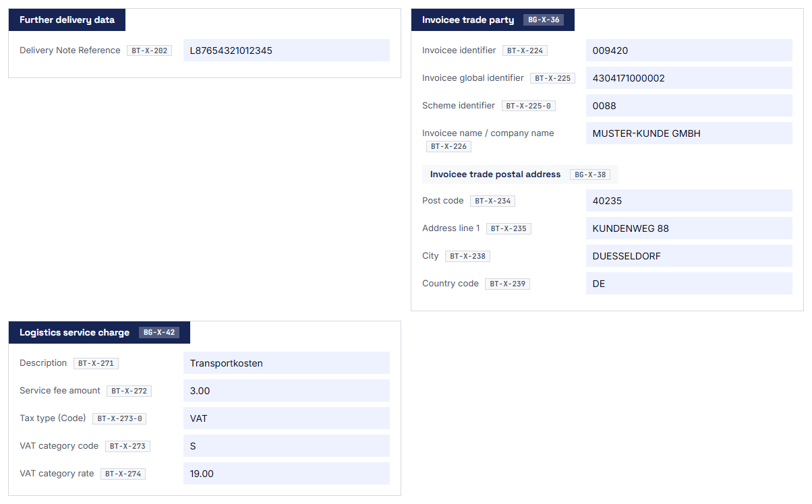Click the City label
Viewport: 812px width, 504px height.
pos(430,256)
